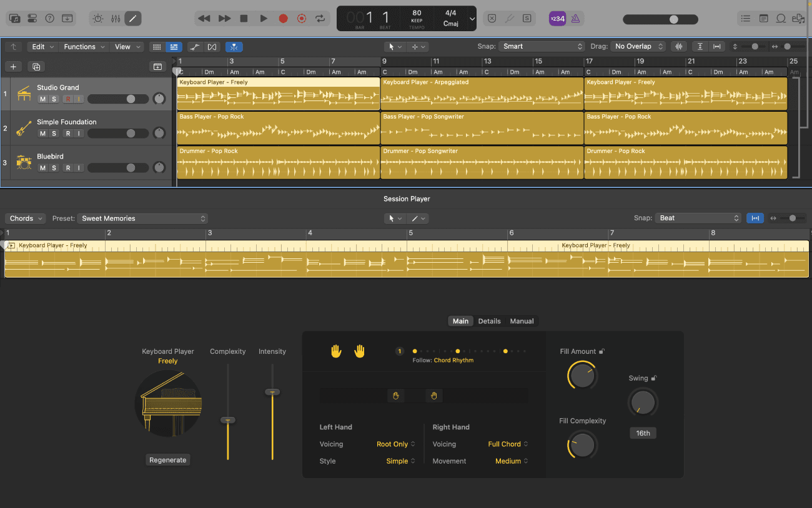Click the Bluebird drum kit icon
812x508 pixels.
point(24,163)
